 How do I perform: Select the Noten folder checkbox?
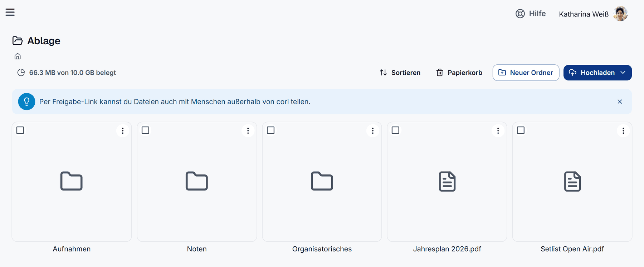click(x=146, y=130)
